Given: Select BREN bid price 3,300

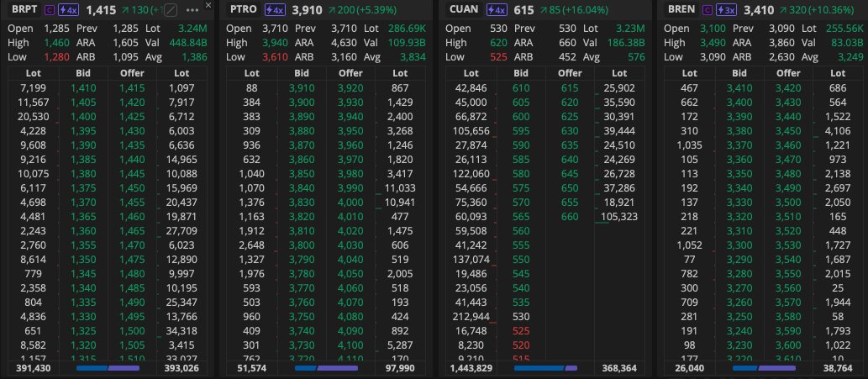Looking at the screenshot, I should click(x=739, y=245).
